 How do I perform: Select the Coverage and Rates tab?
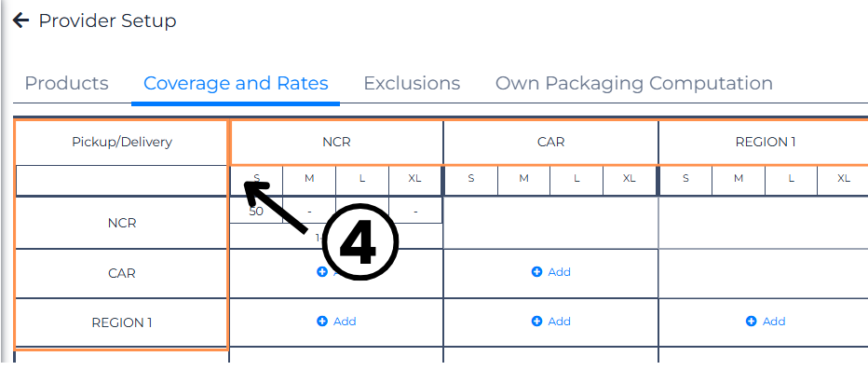[x=236, y=83]
